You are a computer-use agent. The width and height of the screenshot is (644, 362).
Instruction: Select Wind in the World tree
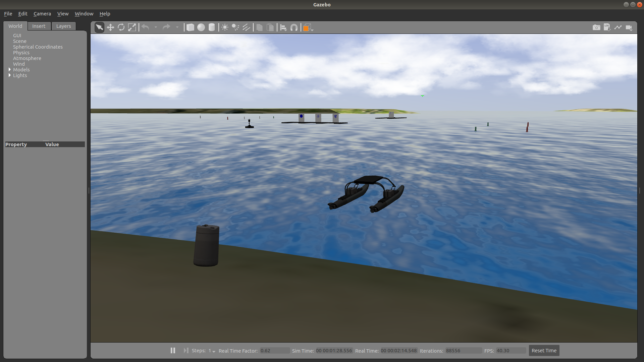19,64
